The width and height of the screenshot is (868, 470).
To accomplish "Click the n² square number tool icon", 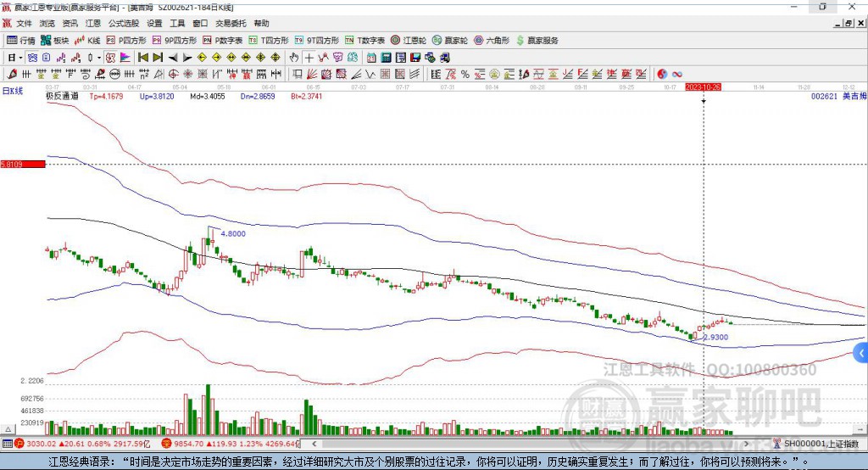I will point(144,74).
